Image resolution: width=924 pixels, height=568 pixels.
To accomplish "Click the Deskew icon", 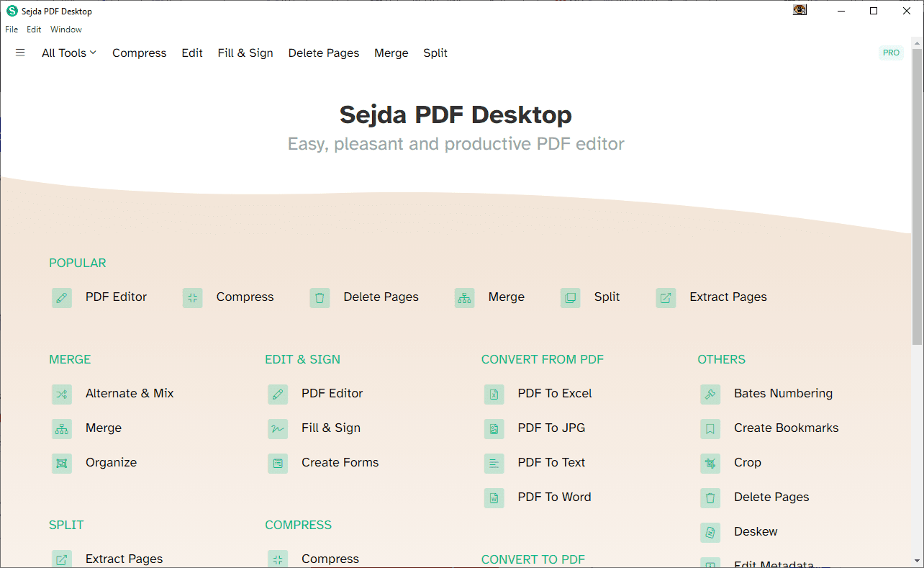I will point(710,532).
